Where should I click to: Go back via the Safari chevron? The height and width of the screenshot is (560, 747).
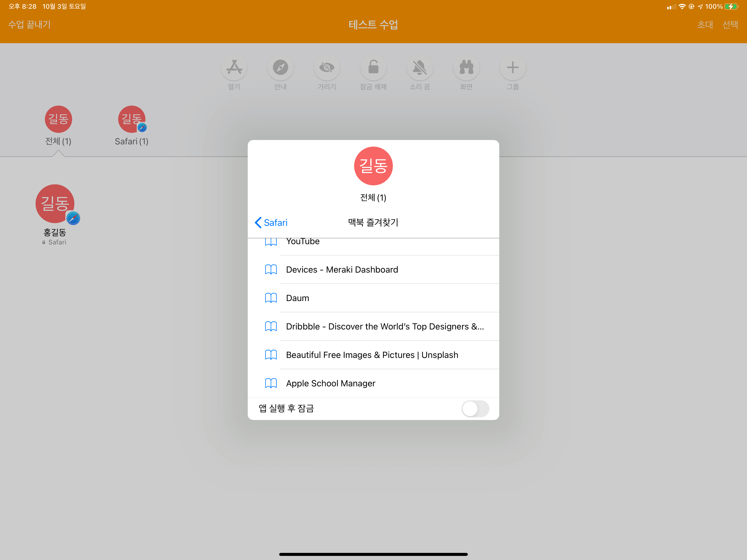271,223
